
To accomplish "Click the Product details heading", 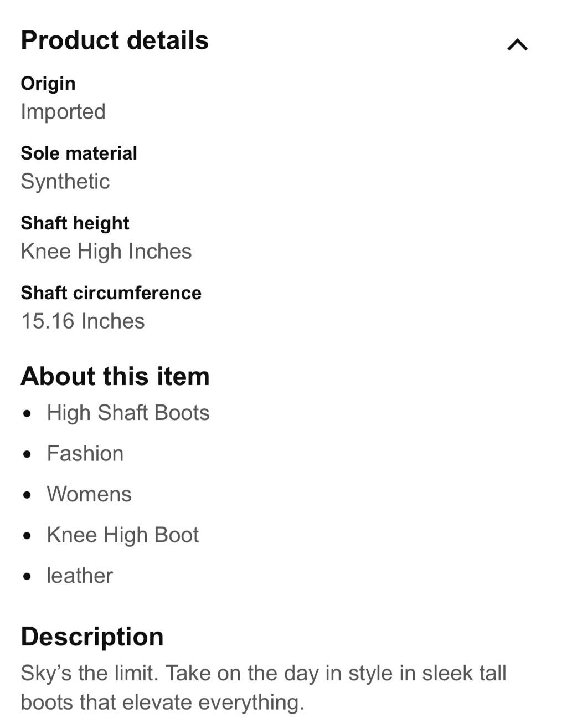I will pos(115,40).
